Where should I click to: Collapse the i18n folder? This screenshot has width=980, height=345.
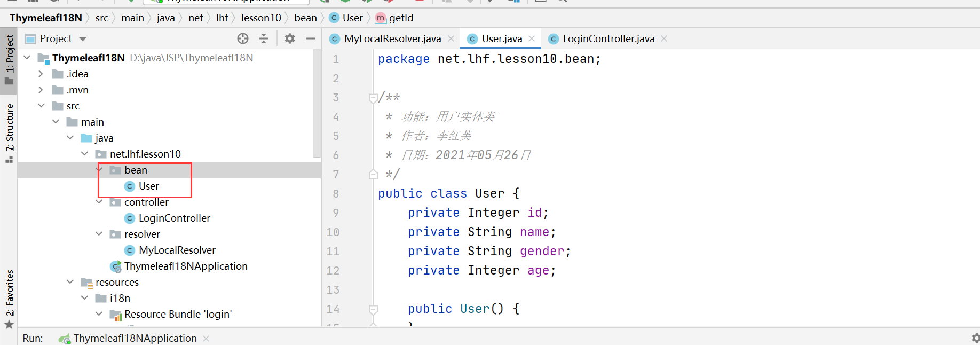pos(84,297)
